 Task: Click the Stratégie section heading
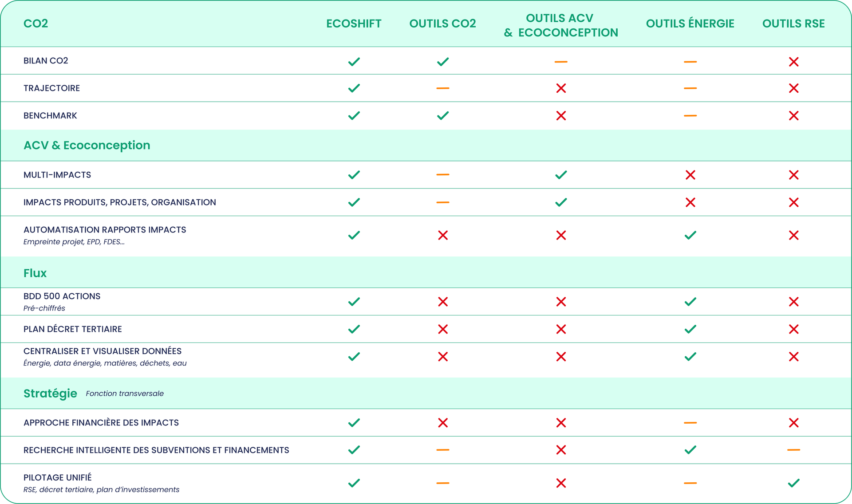tap(50, 394)
